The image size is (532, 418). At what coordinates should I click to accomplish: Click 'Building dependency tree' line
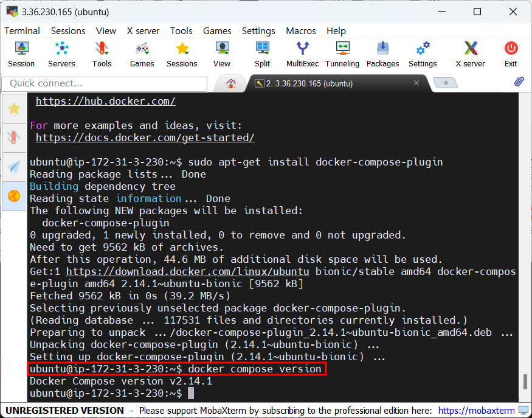pos(103,186)
